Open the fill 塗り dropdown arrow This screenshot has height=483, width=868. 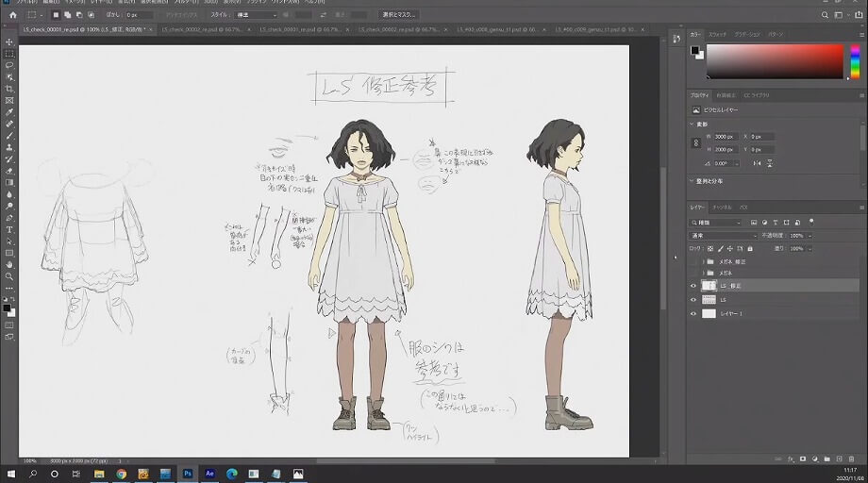click(x=810, y=249)
